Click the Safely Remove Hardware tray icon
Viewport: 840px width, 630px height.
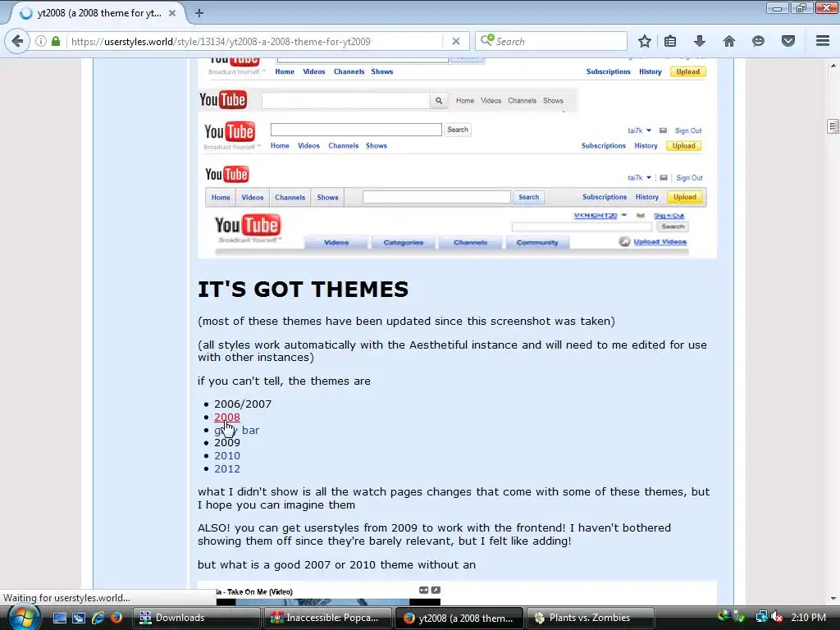coord(741,618)
